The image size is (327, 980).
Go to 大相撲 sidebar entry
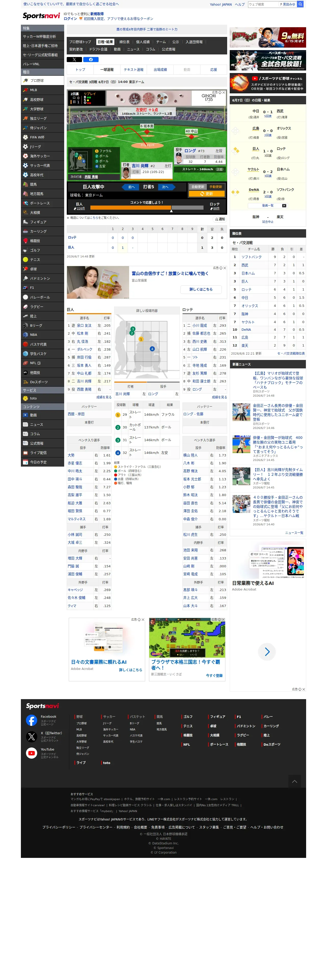(x=42, y=213)
